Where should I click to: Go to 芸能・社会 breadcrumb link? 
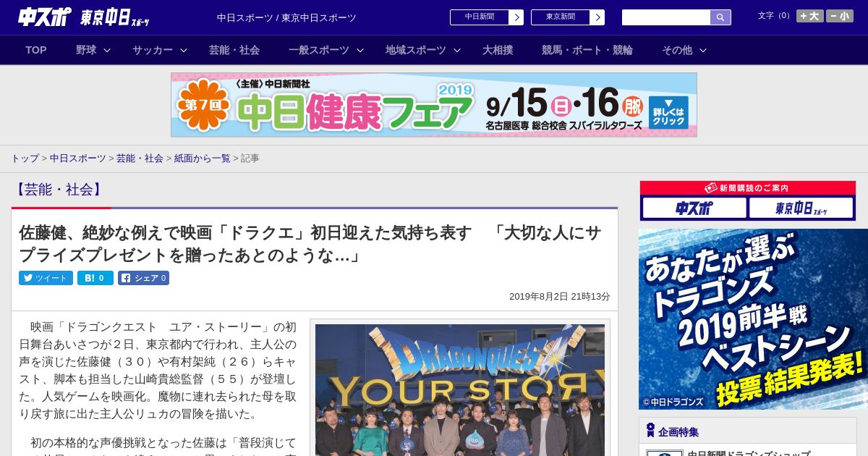[x=140, y=158]
